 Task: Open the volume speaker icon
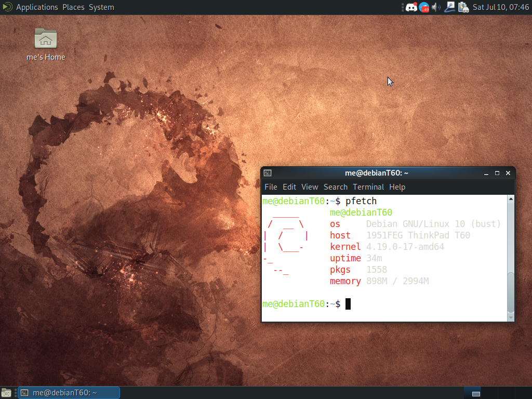coord(436,7)
